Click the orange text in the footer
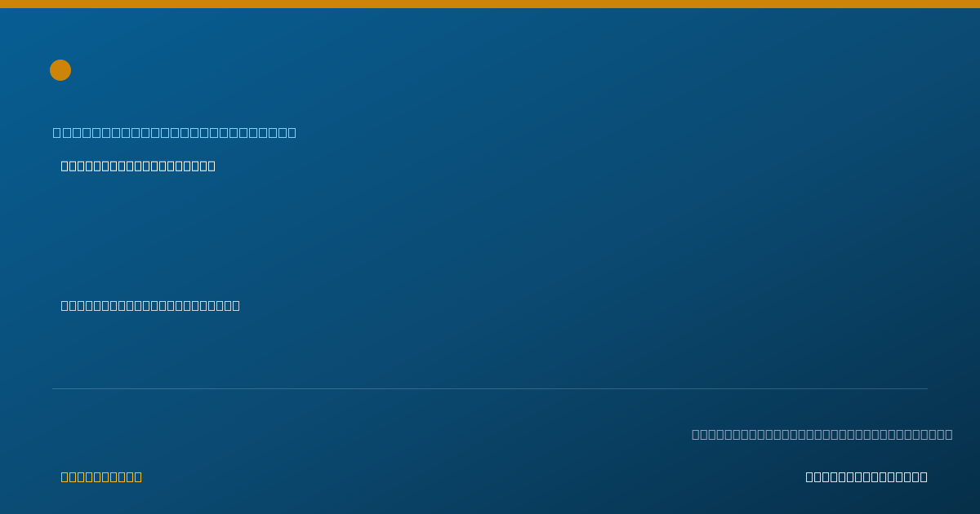Image resolution: width=980 pixels, height=514 pixels. point(101,476)
